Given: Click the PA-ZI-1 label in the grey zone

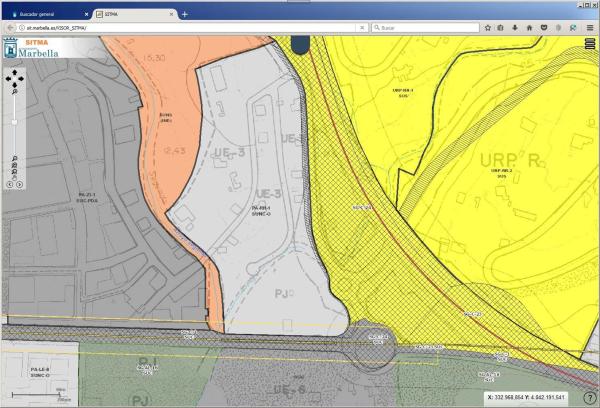Looking at the screenshot, I should point(87,197).
